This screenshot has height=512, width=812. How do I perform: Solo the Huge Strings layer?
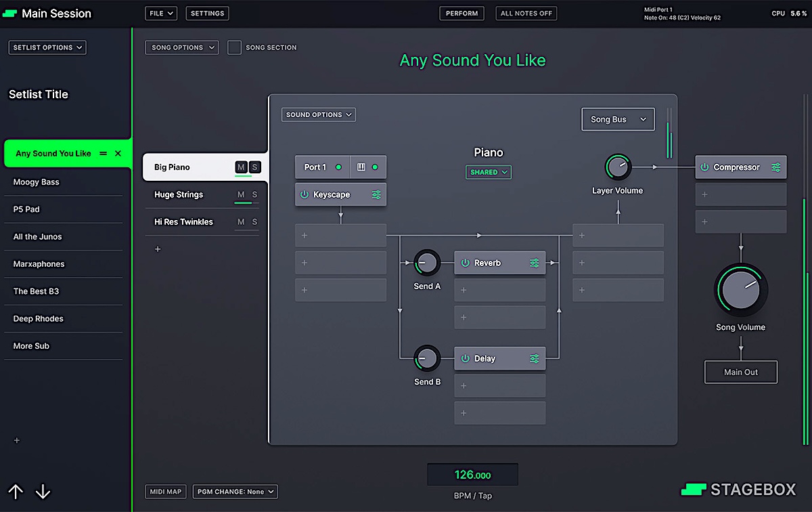click(x=254, y=194)
